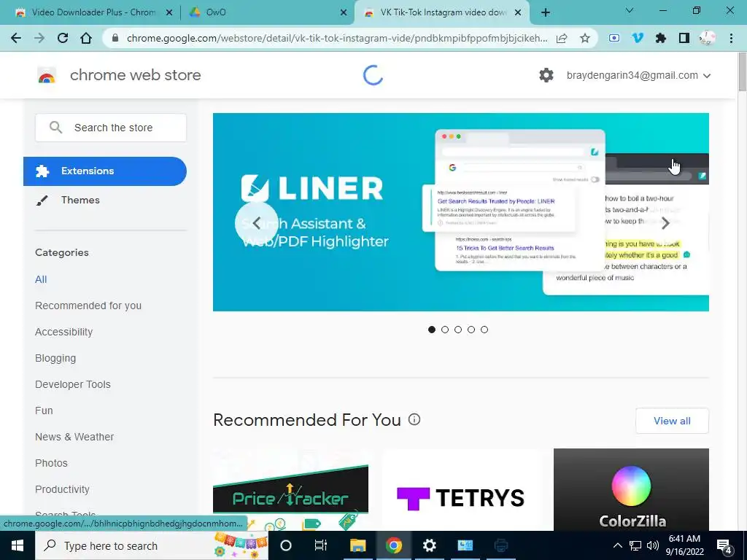747x560 pixels.
Task: Open File Explorer from the taskbar
Action: [357, 545]
